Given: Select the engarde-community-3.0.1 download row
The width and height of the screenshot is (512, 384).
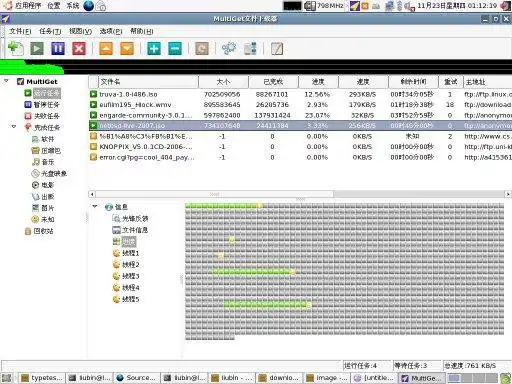Looking at the screenshot, I should pyautogui.click(x=300, y=115).
